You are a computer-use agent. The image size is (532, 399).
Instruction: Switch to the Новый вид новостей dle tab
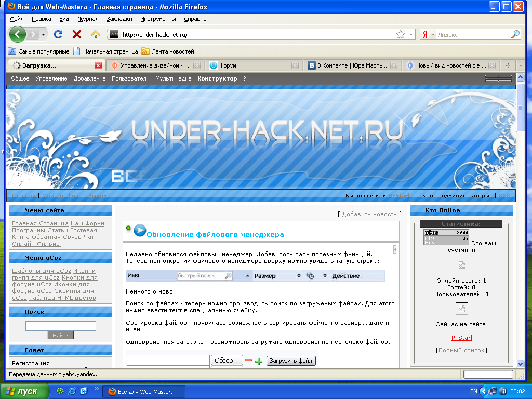coord(450,65)
